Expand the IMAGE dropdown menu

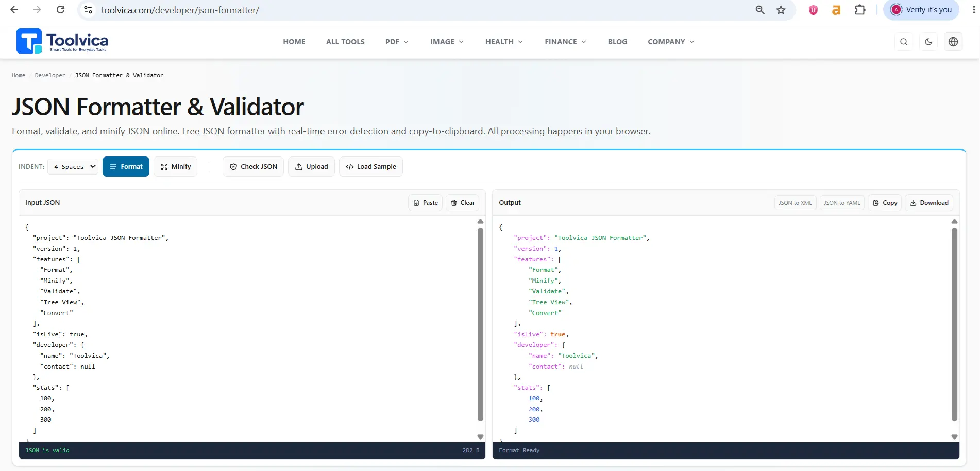pyautogui.click(x=447, y=42)
